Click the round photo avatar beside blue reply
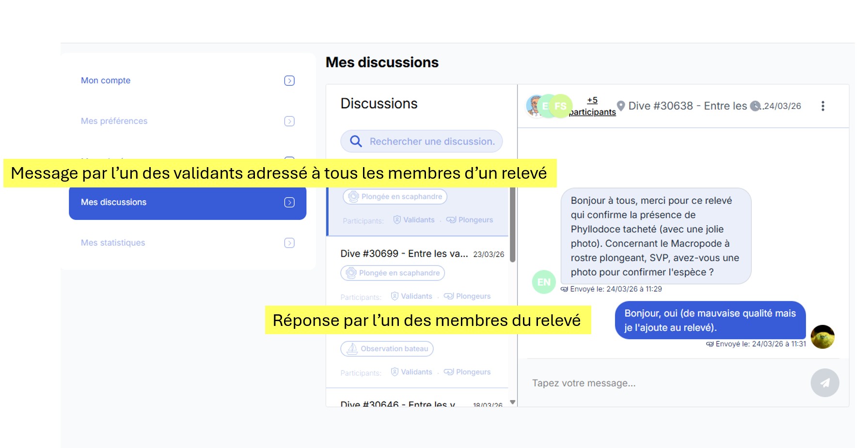The width and height of the screenshot is (868, 448). click(x=822, y=337)
